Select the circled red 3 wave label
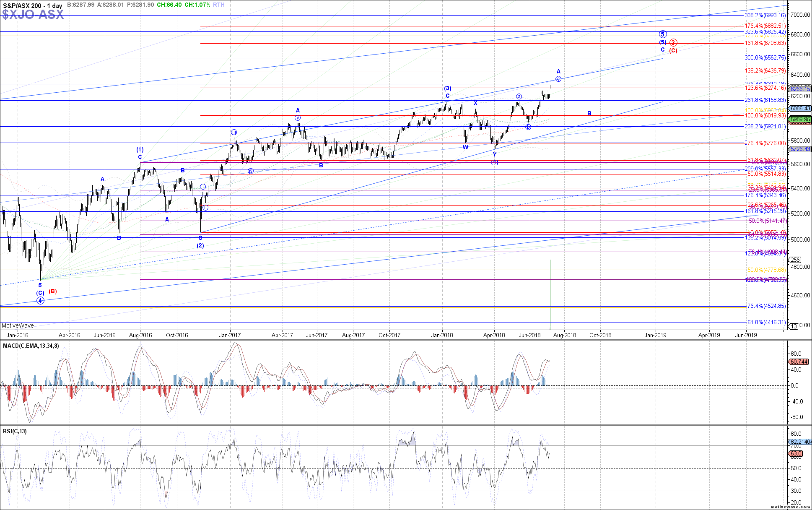 673,42
